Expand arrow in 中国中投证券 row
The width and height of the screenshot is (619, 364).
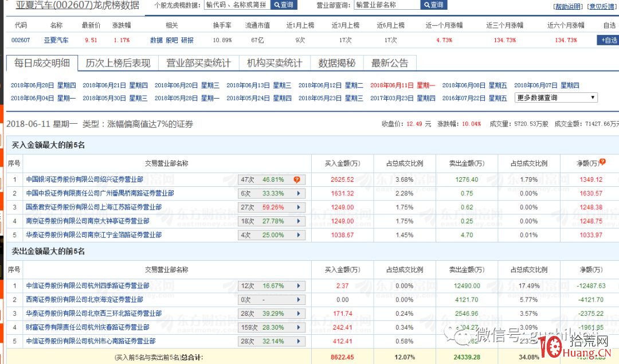click(299, 193)
